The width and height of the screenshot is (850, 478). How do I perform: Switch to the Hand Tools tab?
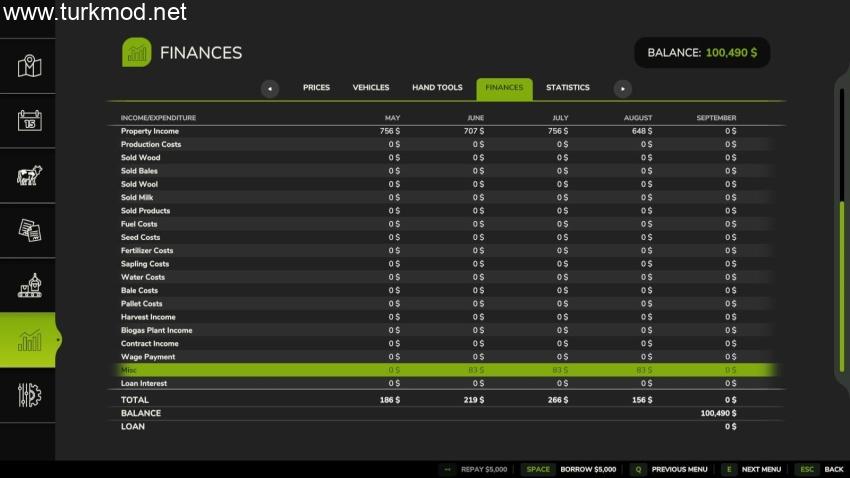pos(437,87)
